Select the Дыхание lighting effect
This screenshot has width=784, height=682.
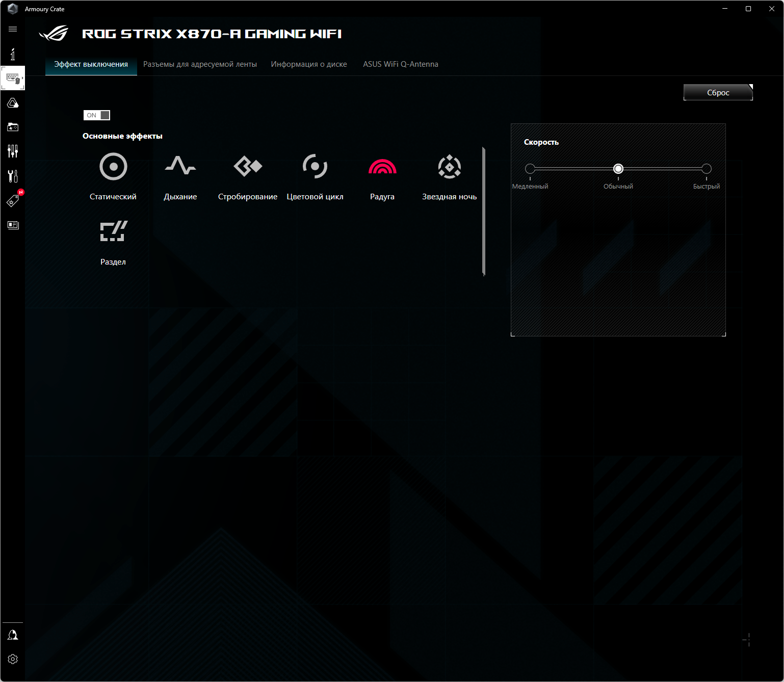(180, 176)
